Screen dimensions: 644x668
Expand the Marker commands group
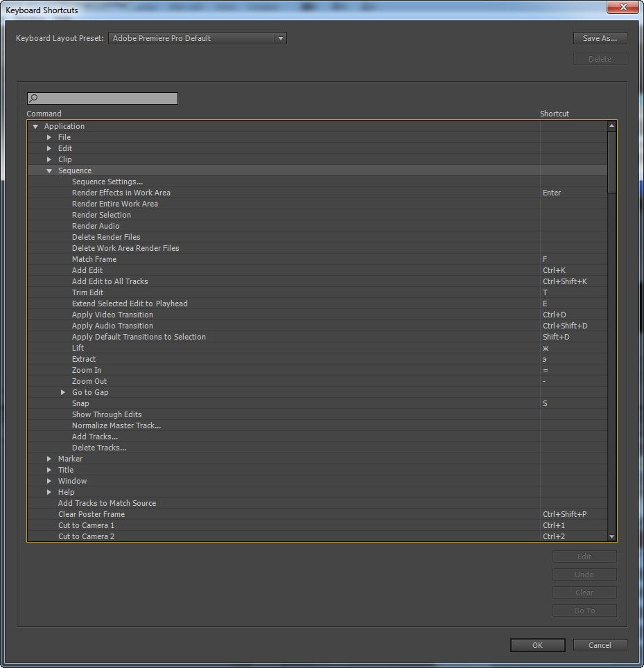[49, 459]
